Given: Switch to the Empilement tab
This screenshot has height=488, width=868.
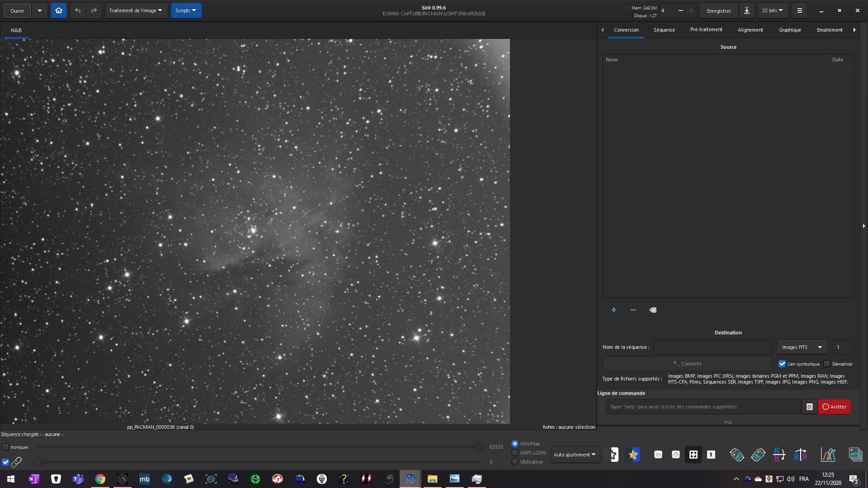Looking at the screenshot, I should click(829, 30).
